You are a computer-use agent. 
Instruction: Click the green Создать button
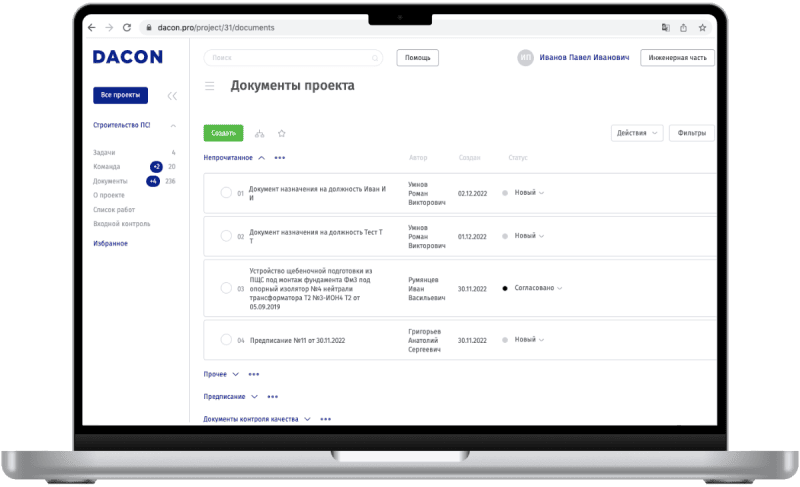pos(223,133)
